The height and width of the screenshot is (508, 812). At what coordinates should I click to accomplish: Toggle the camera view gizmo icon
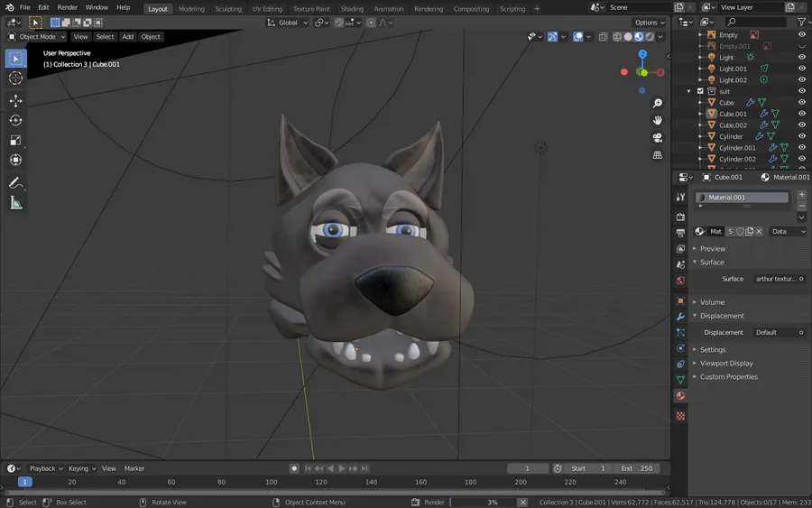point(658,137)
